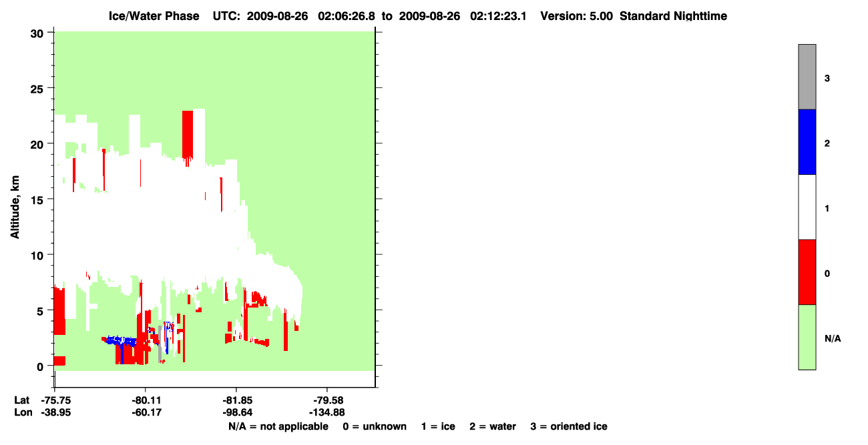Click the 'Lat' axis row label
This screenshot has height=445, width=868.
21,400
